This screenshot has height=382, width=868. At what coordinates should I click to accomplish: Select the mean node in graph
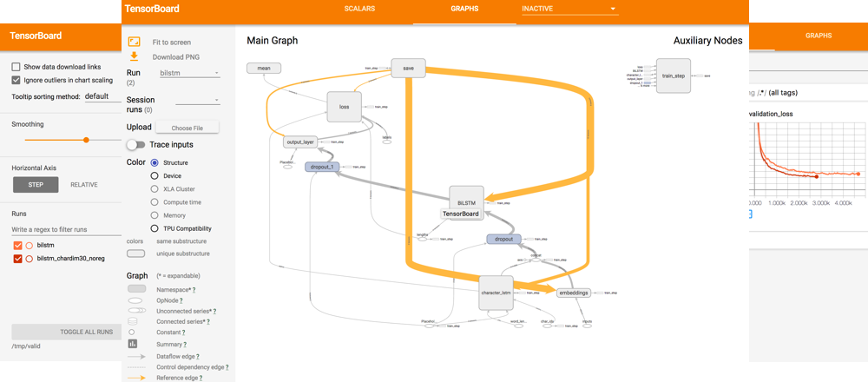click(x=264, y=68)
